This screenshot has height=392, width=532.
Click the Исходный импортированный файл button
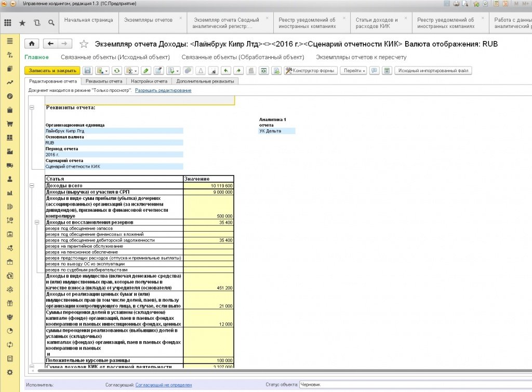(433, 71)
